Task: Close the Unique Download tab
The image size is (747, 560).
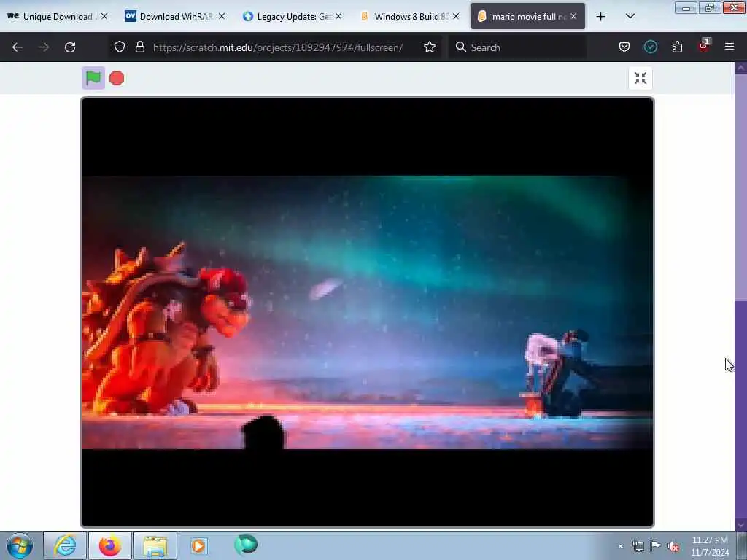Action: pos(104,16)
